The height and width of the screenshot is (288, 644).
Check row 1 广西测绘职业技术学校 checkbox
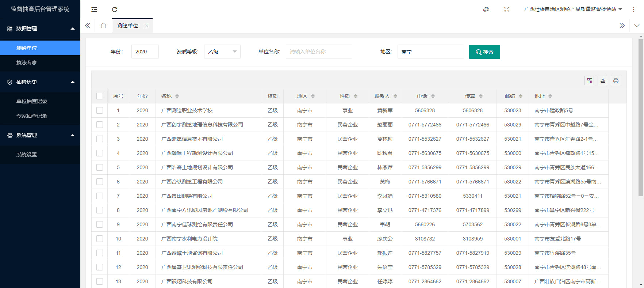pos(100,110)
